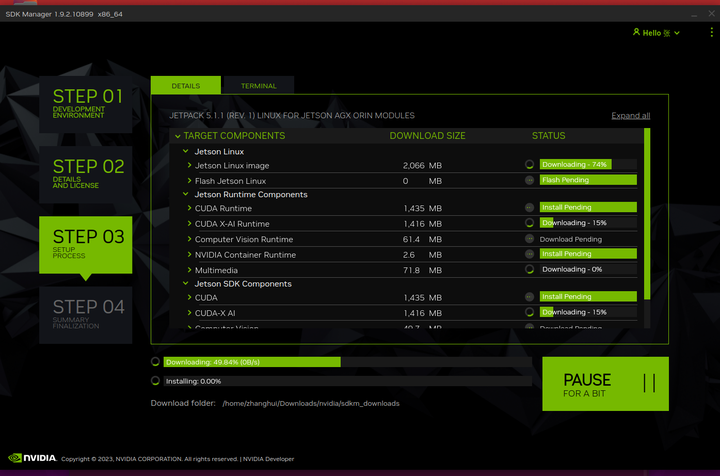The width and height of the screenshot is (720, 476).
Task: Click Jetson Linux image Downloading 74% bar
Action: coord(588,164)
